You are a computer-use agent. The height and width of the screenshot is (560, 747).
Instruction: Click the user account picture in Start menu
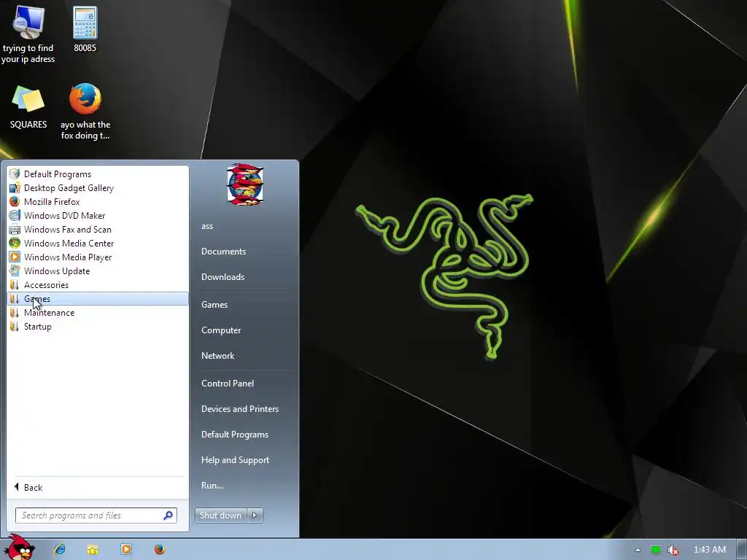click(245, 184)
